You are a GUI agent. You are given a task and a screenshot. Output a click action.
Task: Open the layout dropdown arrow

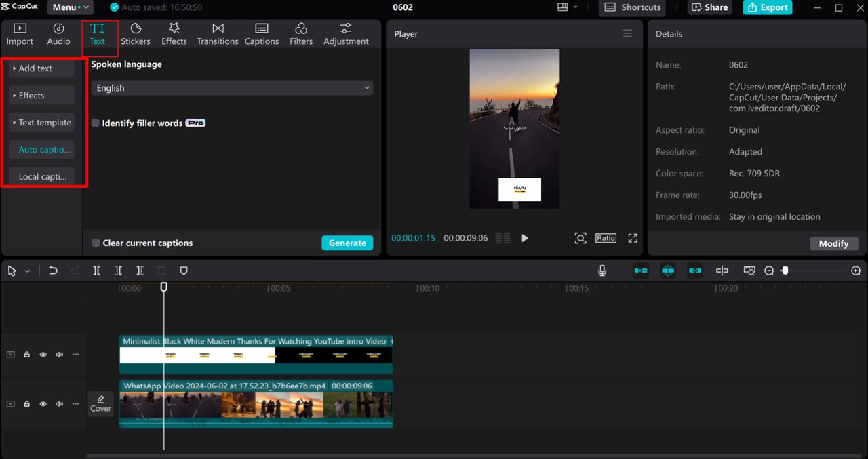pyautogui.click(x=576, y=7)
